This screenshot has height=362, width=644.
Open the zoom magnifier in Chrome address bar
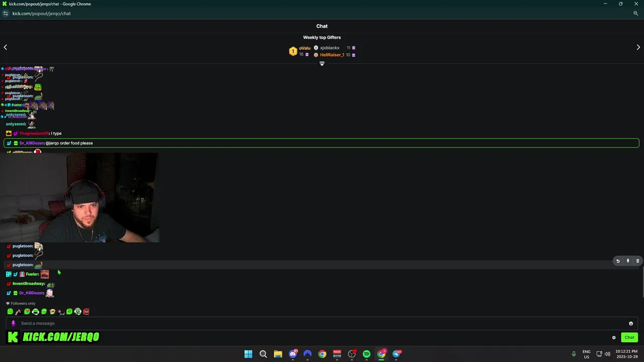(635, 14)
